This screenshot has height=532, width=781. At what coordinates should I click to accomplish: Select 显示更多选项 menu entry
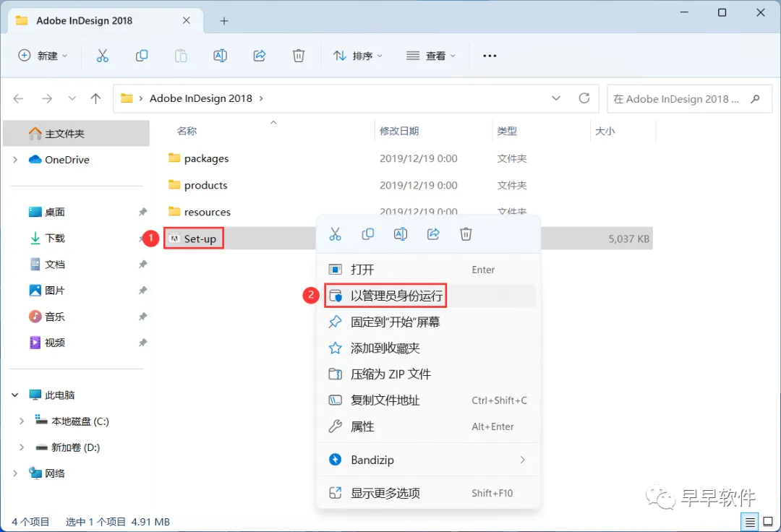pyautogui.click(x=428, y=493)
